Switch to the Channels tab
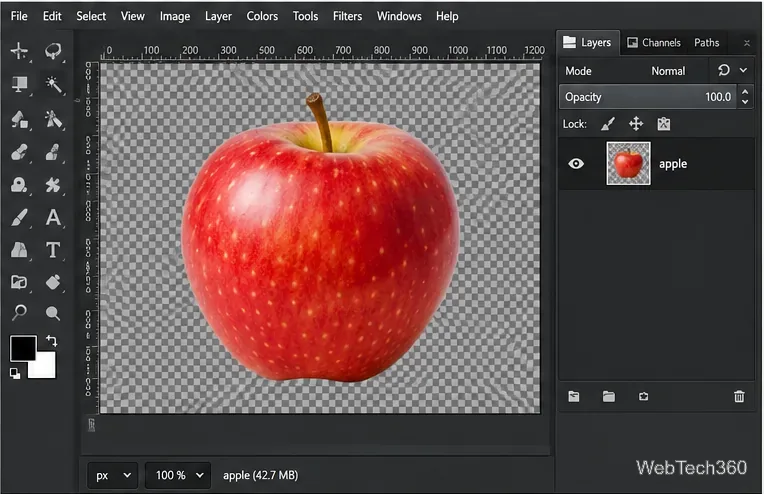Image resolution: width=764 pixels, height=494 pixels. [x=654, y=42]
